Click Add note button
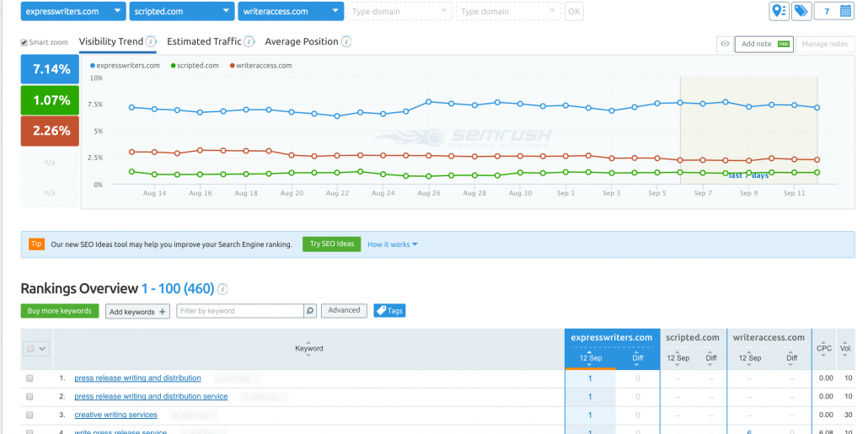 pyautogui.click(x=764, y=45)
